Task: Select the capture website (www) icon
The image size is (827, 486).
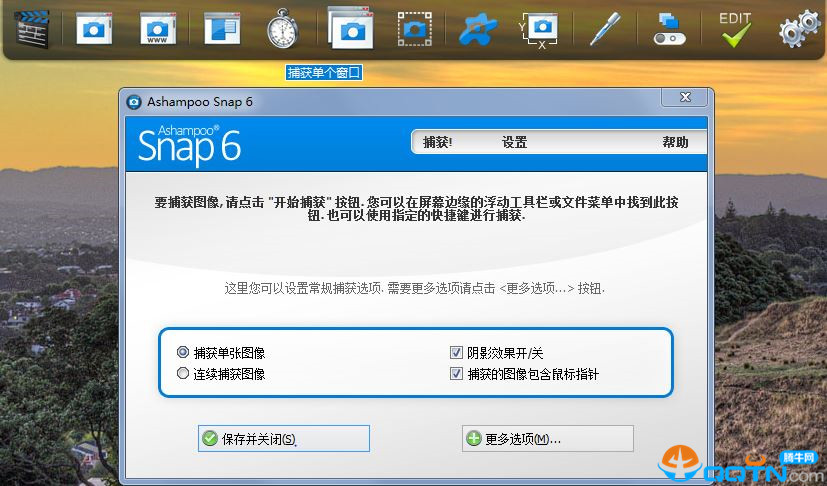Action: pos(157,28)
